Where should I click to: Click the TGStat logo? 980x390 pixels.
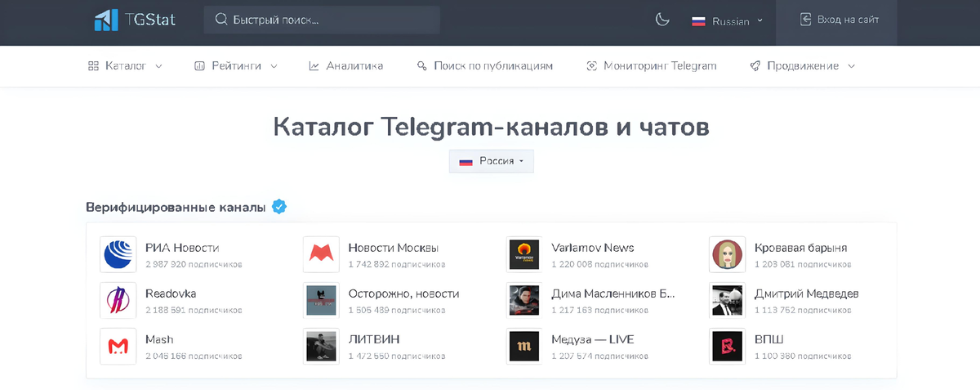pos(134,19)
